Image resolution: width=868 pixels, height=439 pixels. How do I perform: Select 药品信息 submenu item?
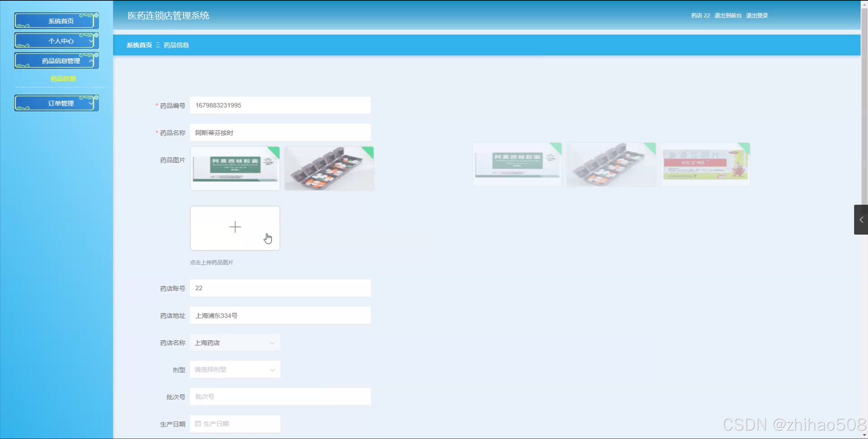pyautogui.click(x=63, y=79)
